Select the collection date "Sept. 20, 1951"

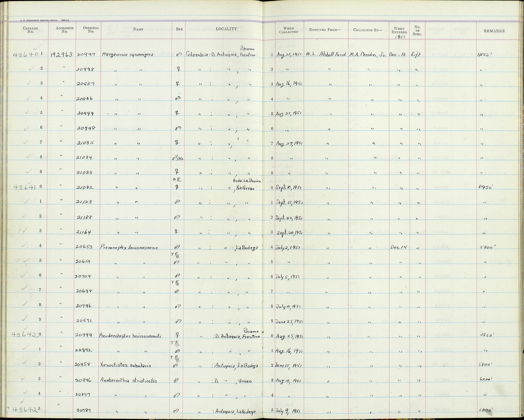point(289,232)
